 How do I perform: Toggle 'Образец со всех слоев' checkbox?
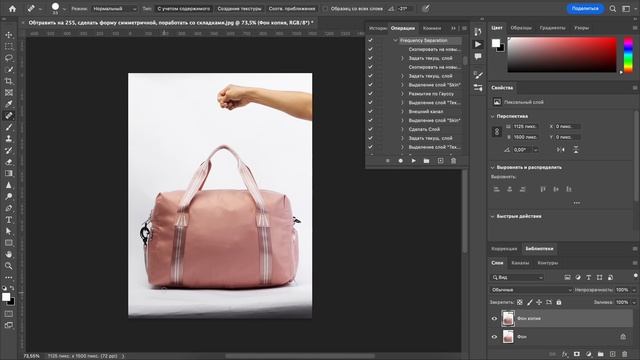(325, 9)
